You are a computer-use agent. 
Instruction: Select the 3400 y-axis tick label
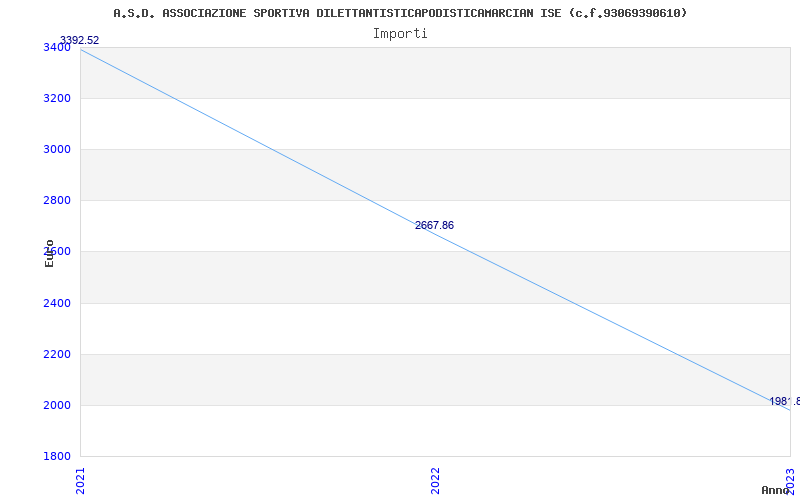tap(57, 47)
